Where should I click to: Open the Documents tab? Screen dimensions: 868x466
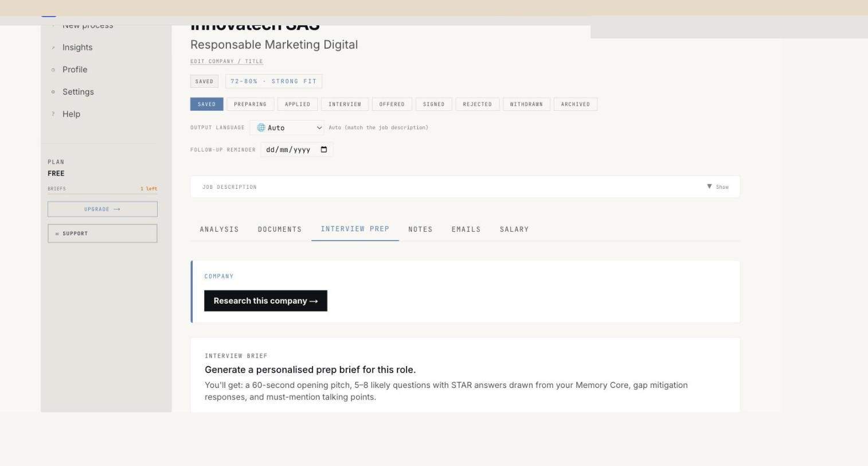(280, 230)
